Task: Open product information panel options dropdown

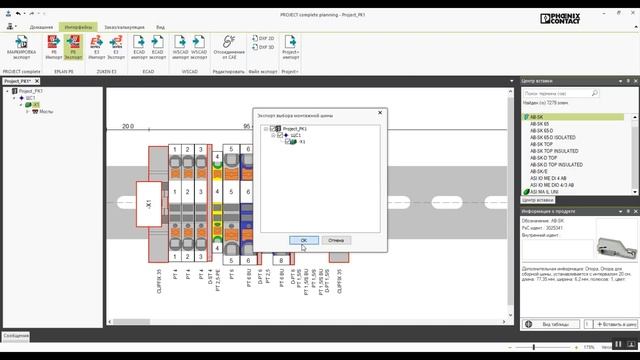Action: [620, 211]
